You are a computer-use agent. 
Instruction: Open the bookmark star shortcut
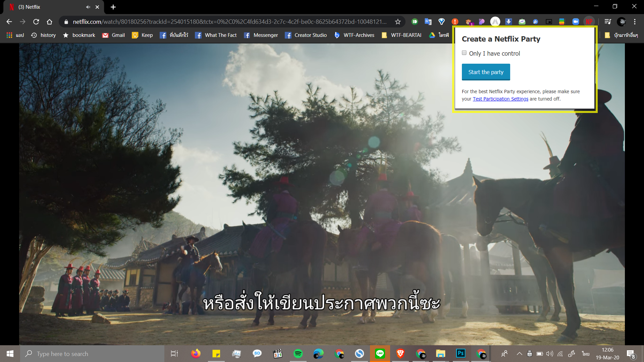[x=79, y=35]
